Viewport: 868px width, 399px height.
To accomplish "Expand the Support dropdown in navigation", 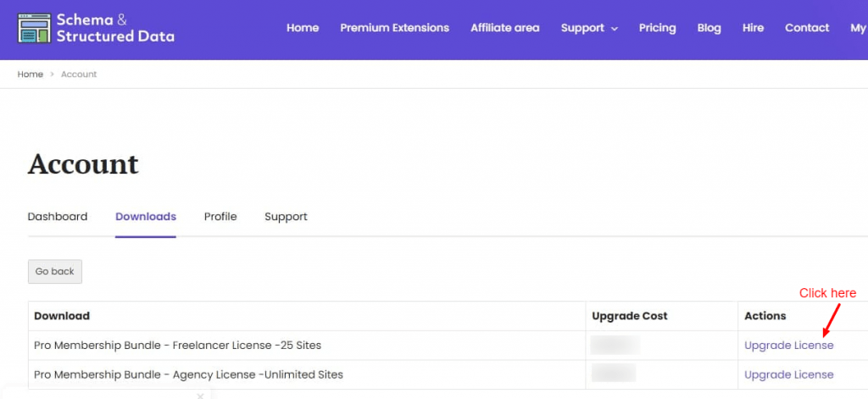I will pyautogui.click(x=589, y=28).
